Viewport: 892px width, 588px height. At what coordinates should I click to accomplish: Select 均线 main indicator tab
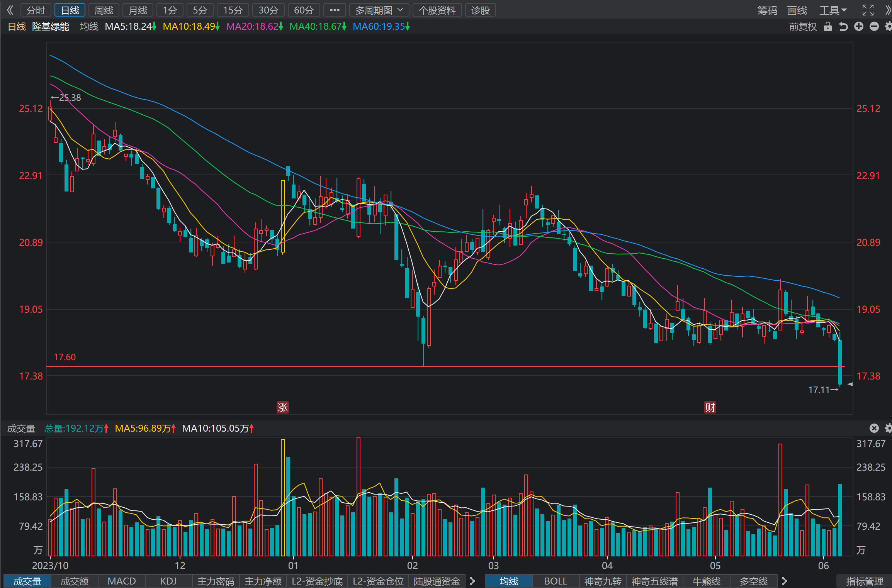pos(508,581)
